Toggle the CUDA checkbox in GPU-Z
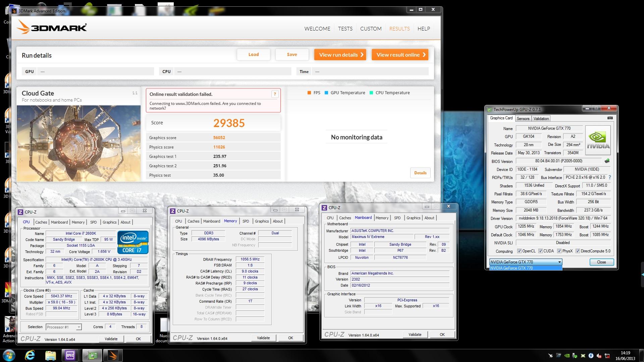Screen dimensions: 644x362 [x=540, y=251]
